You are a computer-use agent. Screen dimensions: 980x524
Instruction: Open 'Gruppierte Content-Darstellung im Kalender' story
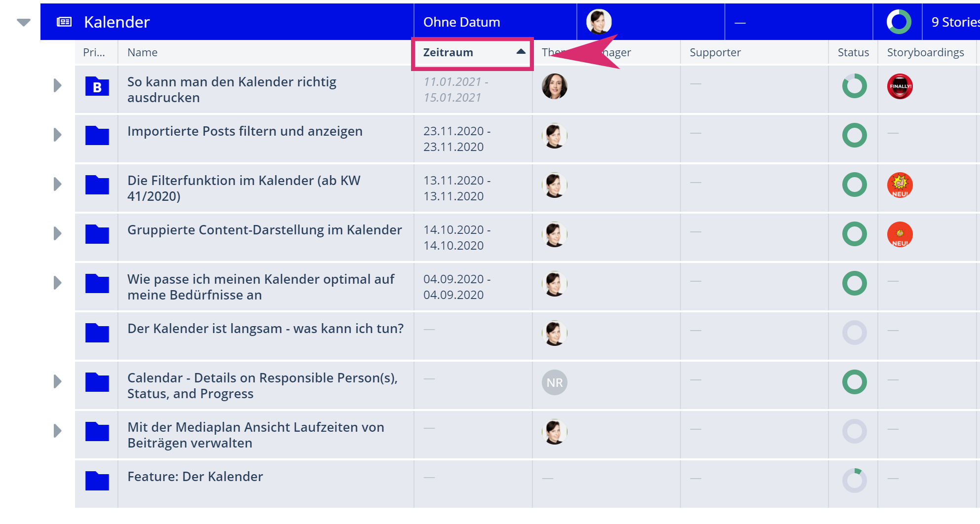point(264,230)
